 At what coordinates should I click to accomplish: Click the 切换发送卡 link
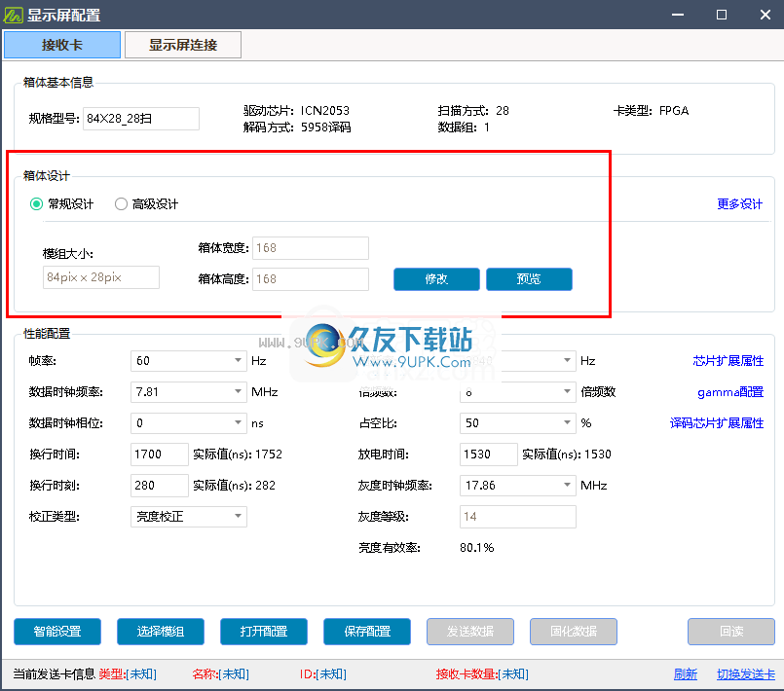[x=745, y=674]
